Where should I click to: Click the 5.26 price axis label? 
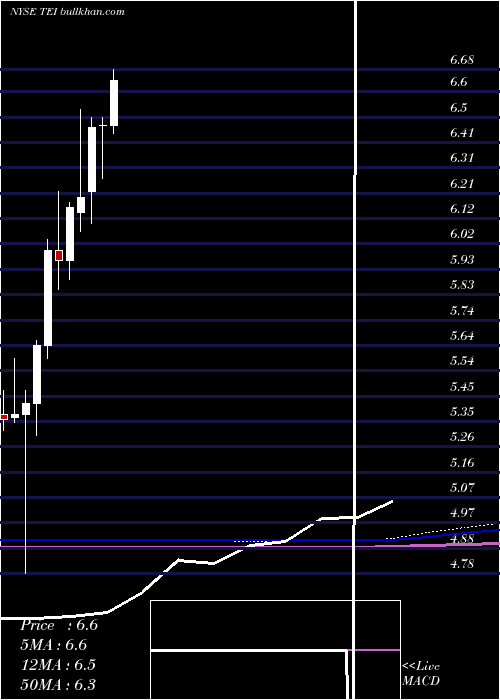pyautogui.click(x=462, y=436)
